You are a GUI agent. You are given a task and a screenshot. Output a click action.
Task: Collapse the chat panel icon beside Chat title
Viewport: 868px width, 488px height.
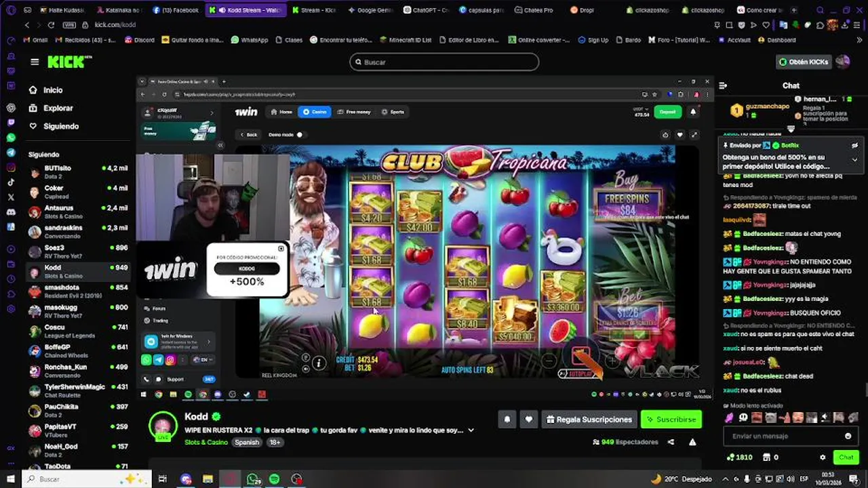[x=723, y=85]
